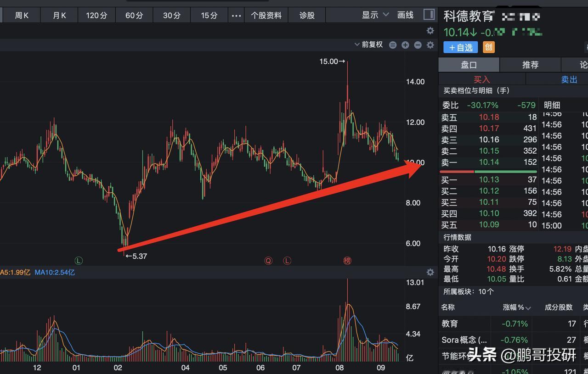Click the 成分股数 column header
The width and height of the screenshot is (588, 374).
pos(559,307)
